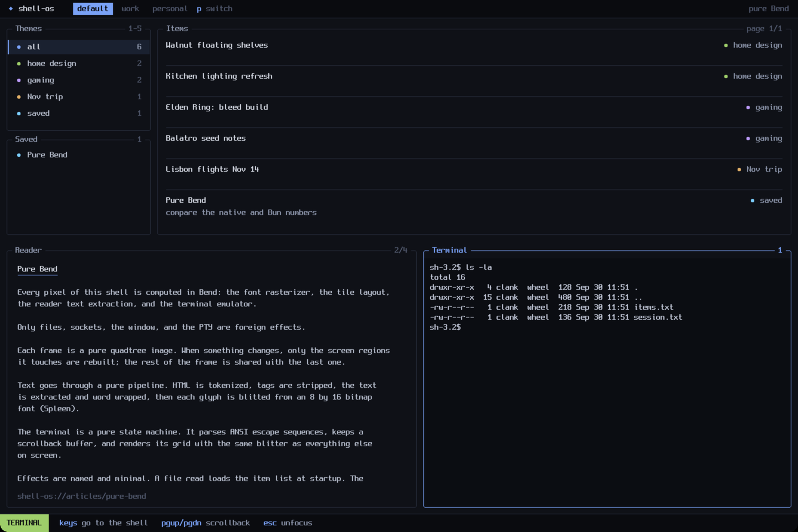
Task: Click the Reader panel header
Action: [28, 250]
